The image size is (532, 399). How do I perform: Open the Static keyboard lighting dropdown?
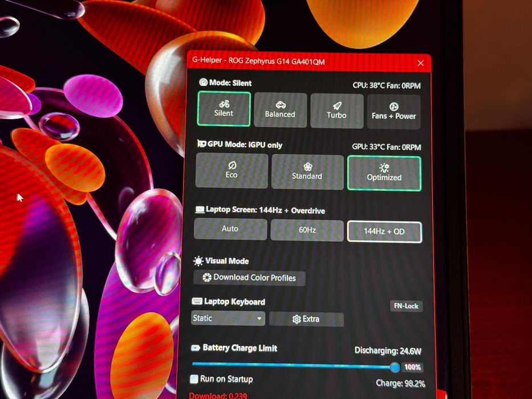pyautogui.click(x=228, y=318)
